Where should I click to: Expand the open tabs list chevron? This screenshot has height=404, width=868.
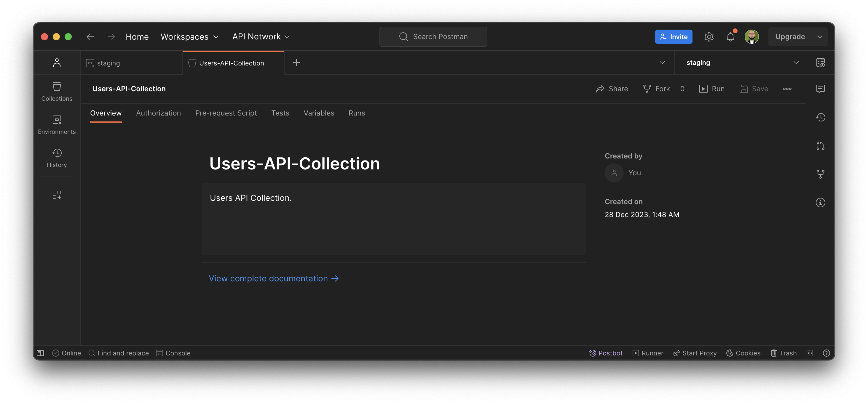[x=662, y=62]
